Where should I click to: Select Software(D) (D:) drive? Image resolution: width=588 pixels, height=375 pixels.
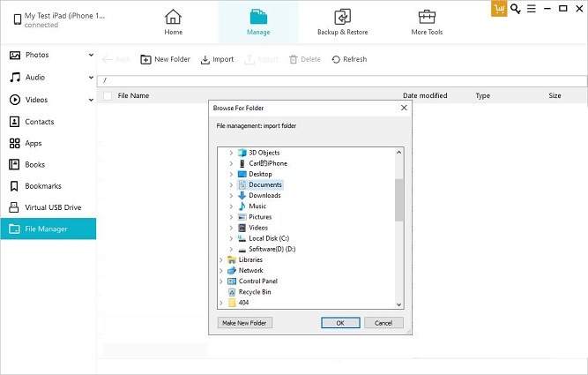[272, 249]
